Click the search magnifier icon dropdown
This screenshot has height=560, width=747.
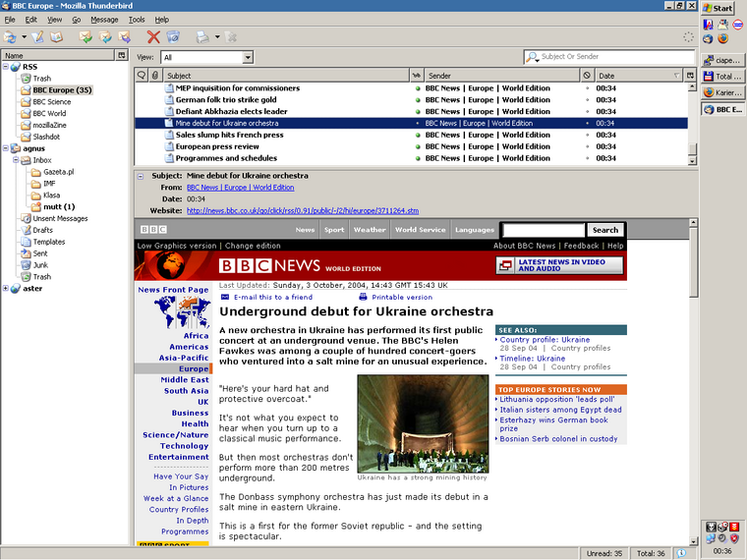[x=533, y=57]
